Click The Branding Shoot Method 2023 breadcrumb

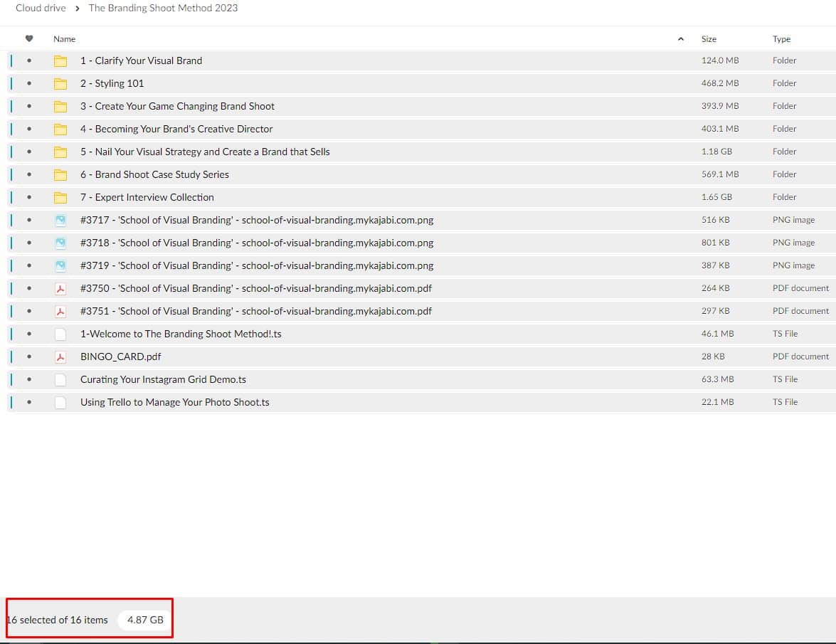[163, 8]
